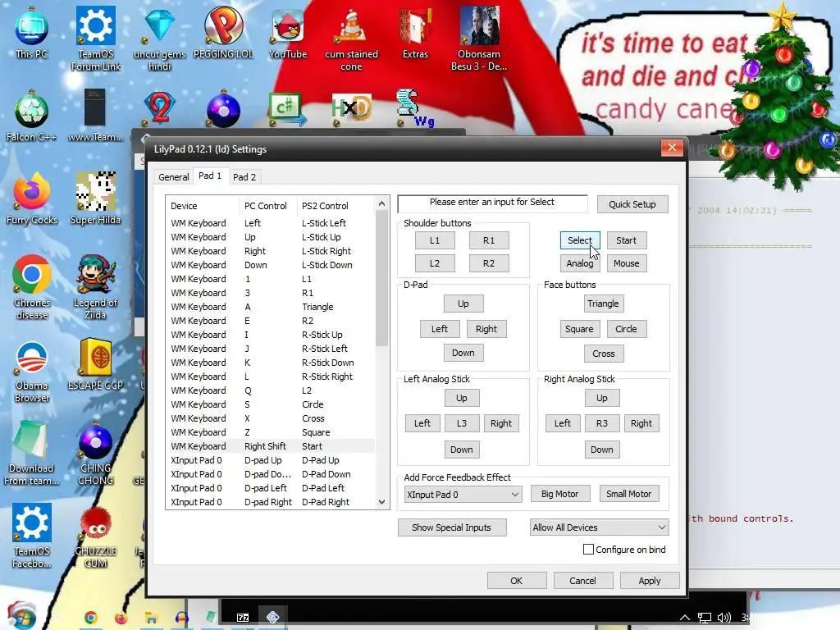Open the Allow All Devices dropdown

tap(599, 527)
